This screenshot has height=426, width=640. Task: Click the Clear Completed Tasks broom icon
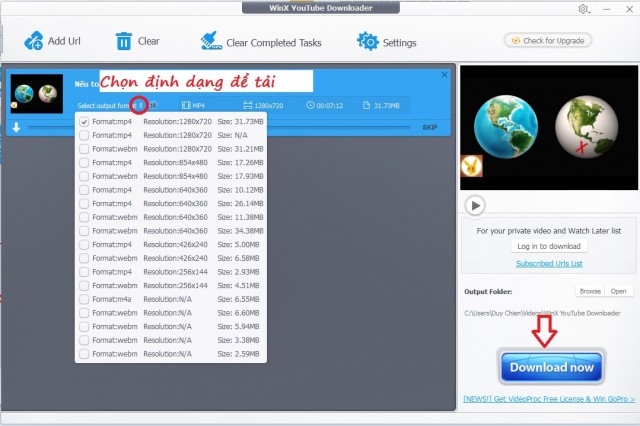click(211, 41)
